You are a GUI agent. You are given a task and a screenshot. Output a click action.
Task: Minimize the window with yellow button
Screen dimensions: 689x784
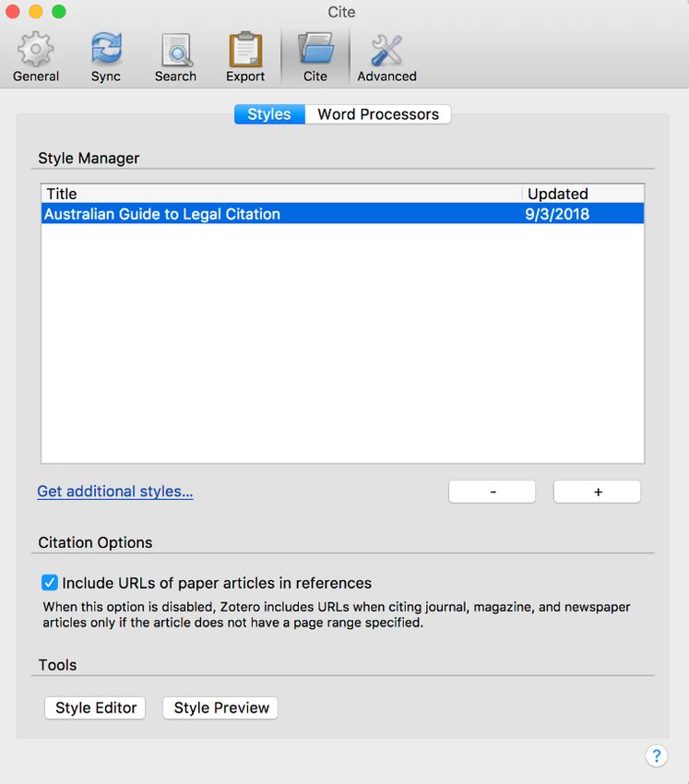coord(36,11)
